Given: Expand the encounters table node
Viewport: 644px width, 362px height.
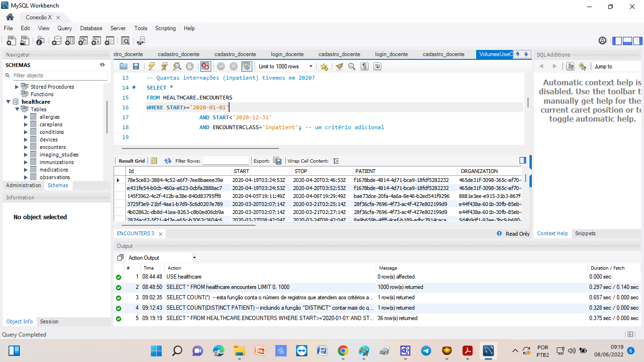Looking at the screenshot, I should 26,147.
